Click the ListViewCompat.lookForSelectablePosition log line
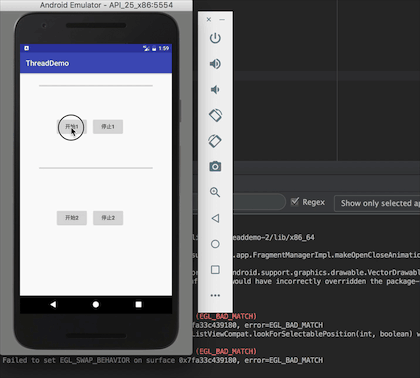This screenshot has height=378, width=420. 306,334
